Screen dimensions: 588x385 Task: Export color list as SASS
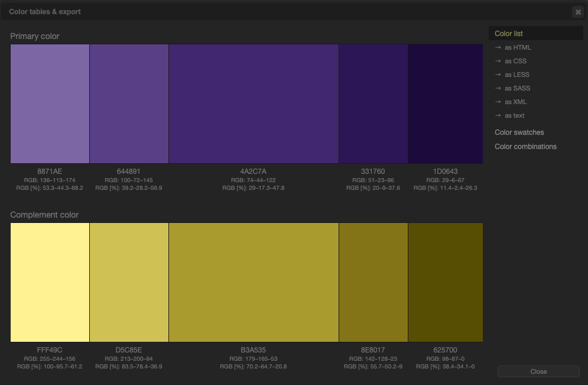pyautogui.click(x=517, y=88)
